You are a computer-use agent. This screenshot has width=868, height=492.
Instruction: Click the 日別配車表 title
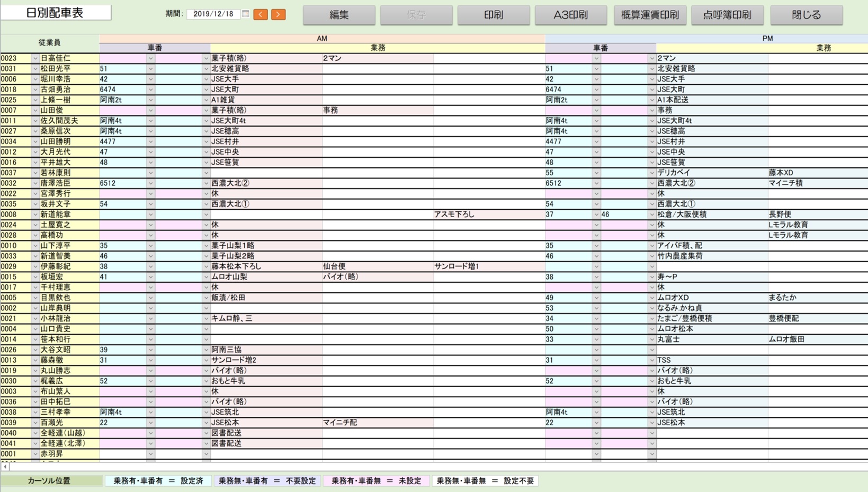tap(55, 13)
